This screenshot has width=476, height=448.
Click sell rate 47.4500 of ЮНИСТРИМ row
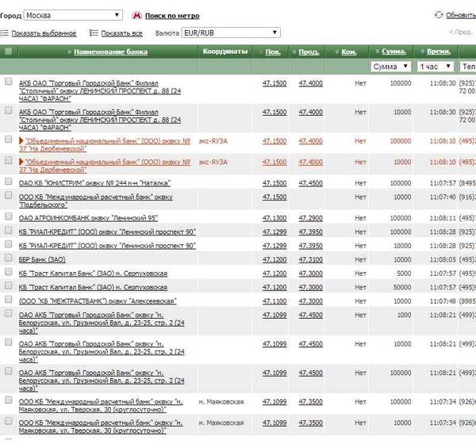[310, 183]
